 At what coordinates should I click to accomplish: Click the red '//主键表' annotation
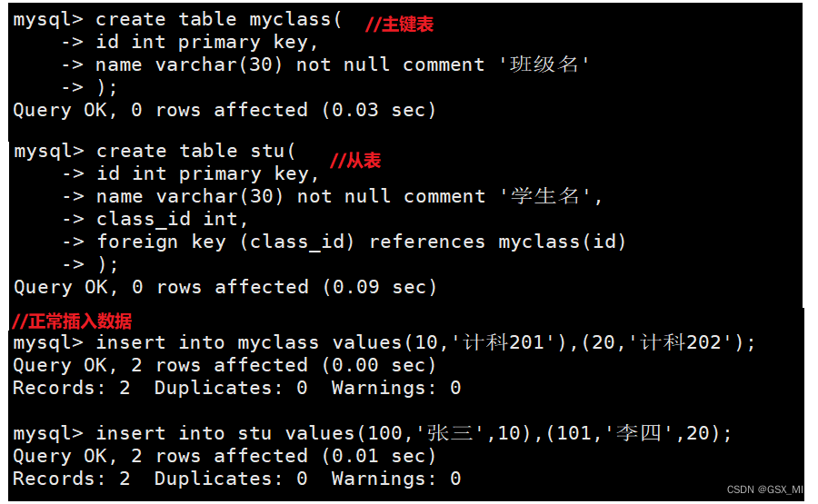point(399,25)
